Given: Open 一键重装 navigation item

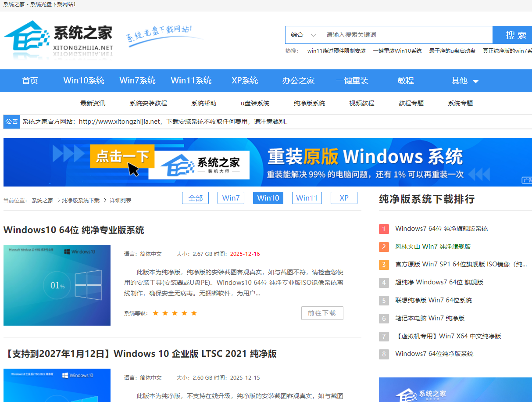Looking at the screenshot, I should tap(352, 80).
